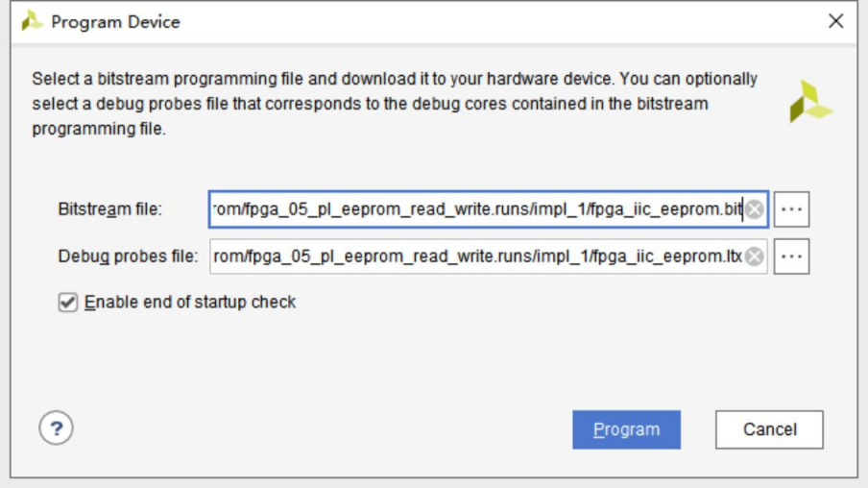Click the 'Program Device' title text

pos(115,21)
